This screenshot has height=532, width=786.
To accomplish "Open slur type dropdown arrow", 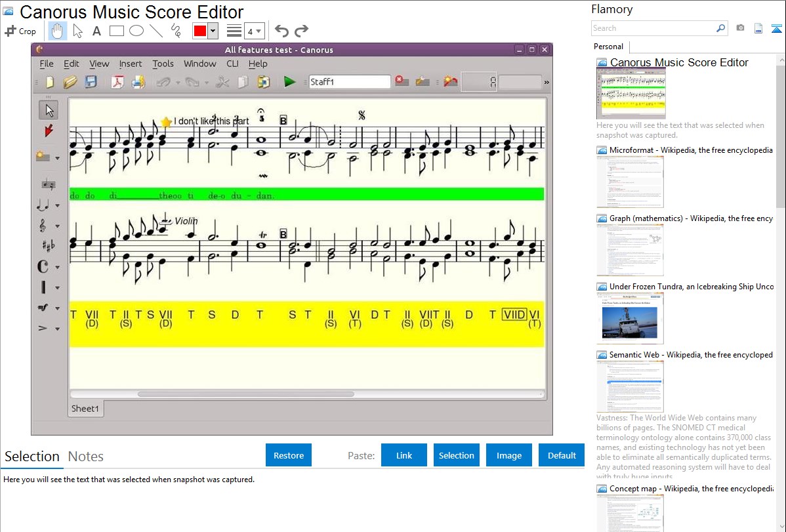I will pos(57,205).
